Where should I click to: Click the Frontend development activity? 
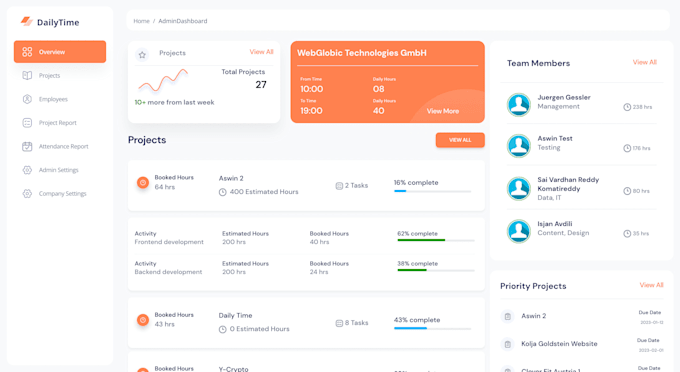(169, 242)
